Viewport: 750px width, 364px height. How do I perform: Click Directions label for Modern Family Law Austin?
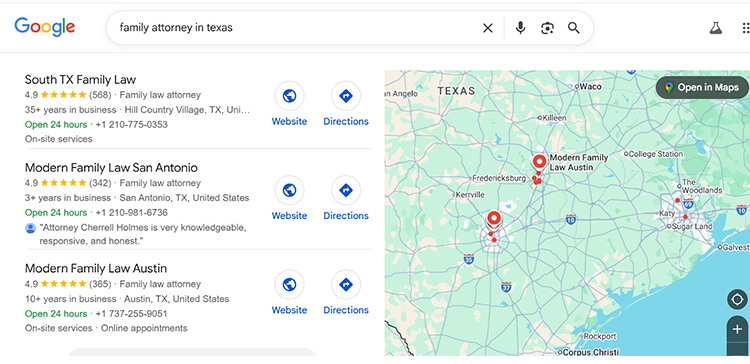(346, 310)
